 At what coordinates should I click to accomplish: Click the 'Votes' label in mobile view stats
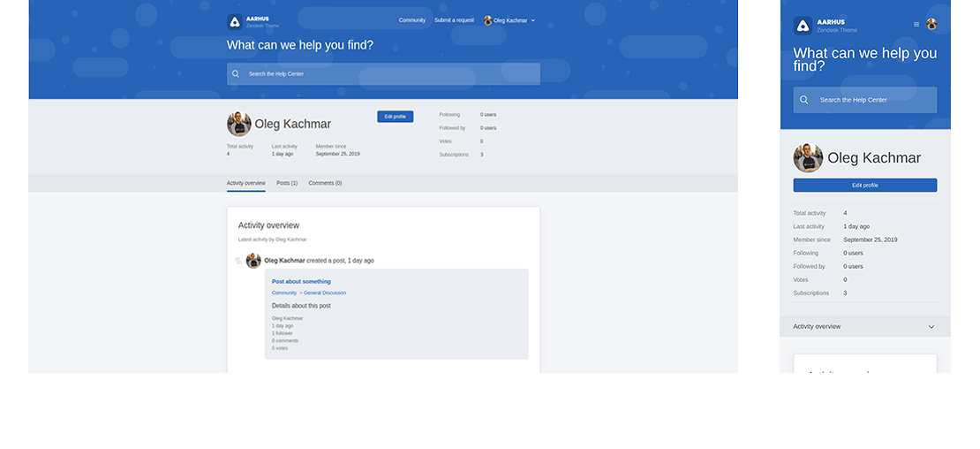801,280
